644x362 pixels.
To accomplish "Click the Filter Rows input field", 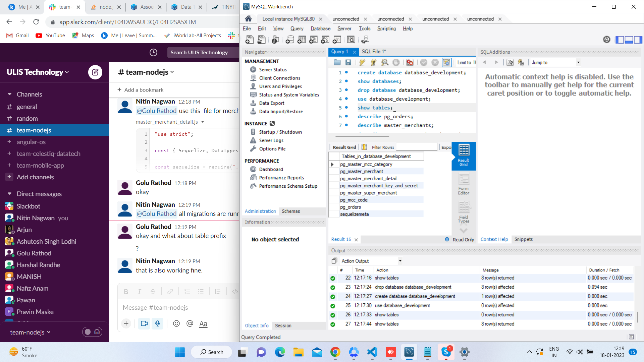I will (417, 147).
